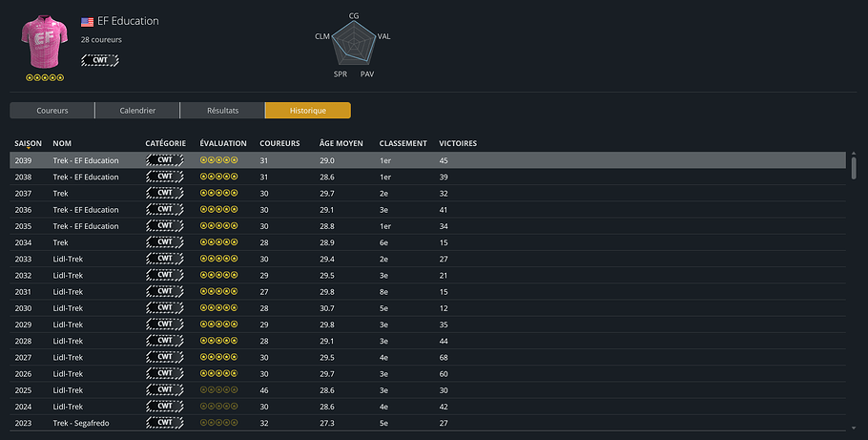This screenshot has height=440, width=868.
Task: Sort by the NOM column header
Action: click(x=62, y=143)
